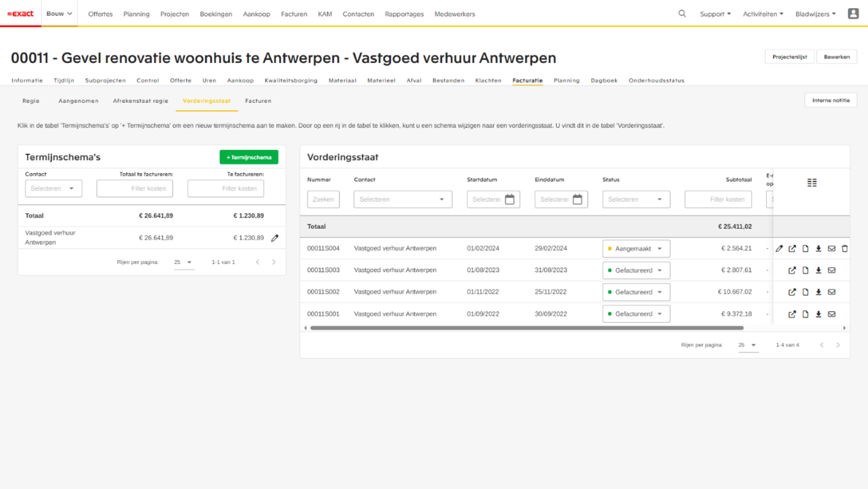Email statement 00011S002 via envelope icon
Screen dimensions: 868x489
(831, 292)
